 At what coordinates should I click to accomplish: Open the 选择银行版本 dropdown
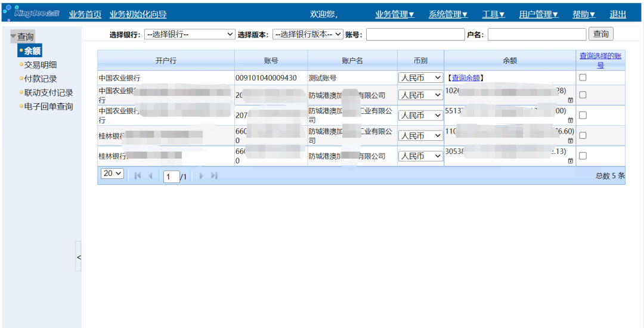pos(308,35)
